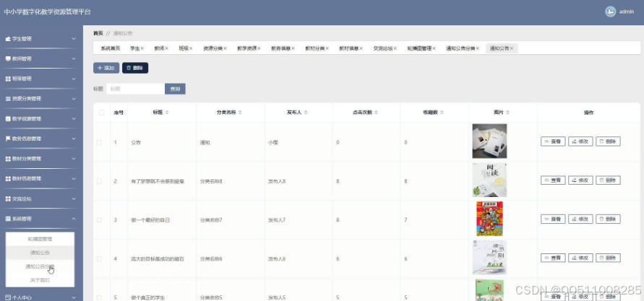Expand the 资源分类管理 menu chevron

[74, 99]
